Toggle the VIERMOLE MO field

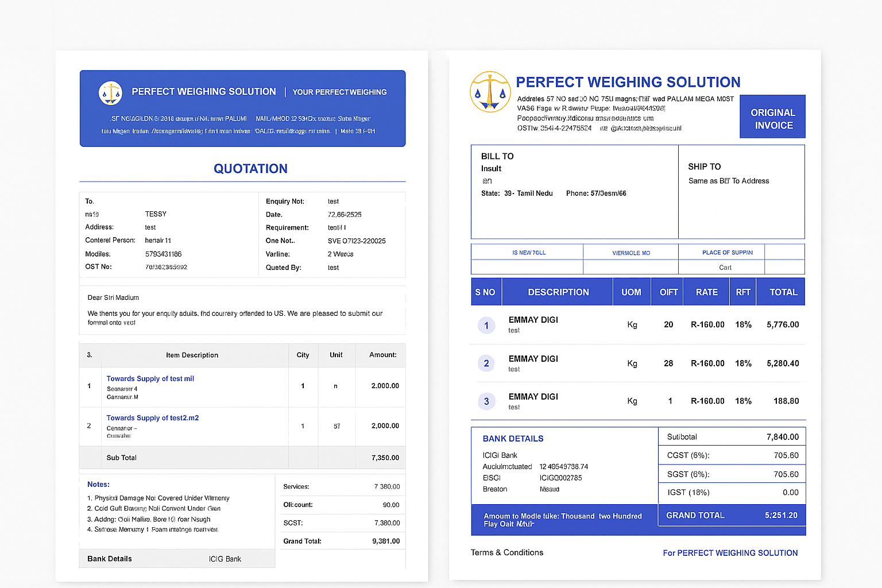coord(630,252)
